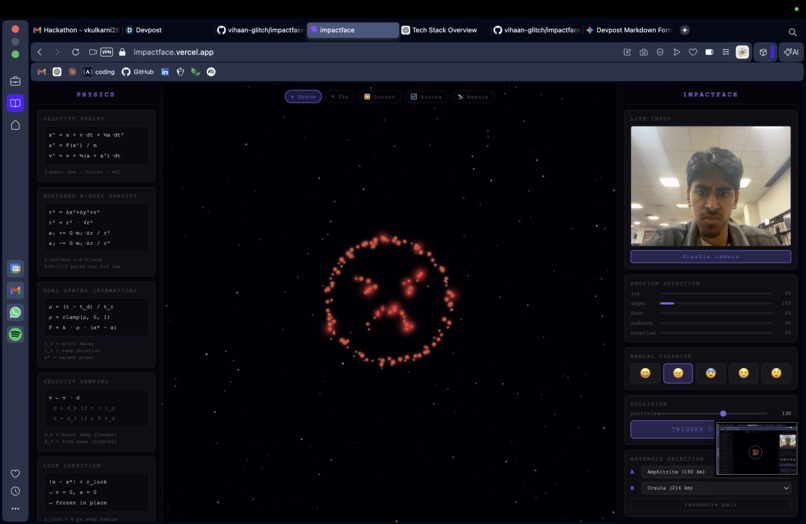Open Spotify in the sidebar
Screen dimensions: 806x524
pyautogui.click(x=15, y=335)
